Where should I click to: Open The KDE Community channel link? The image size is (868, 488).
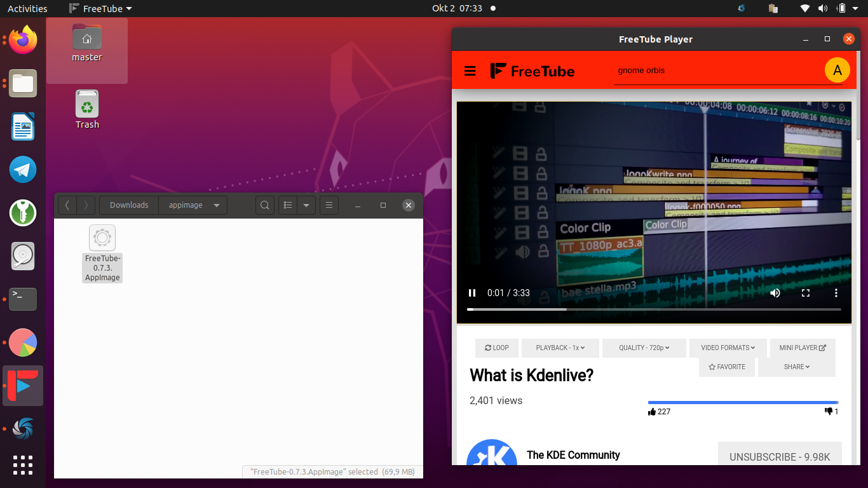(x=573, y=455)
